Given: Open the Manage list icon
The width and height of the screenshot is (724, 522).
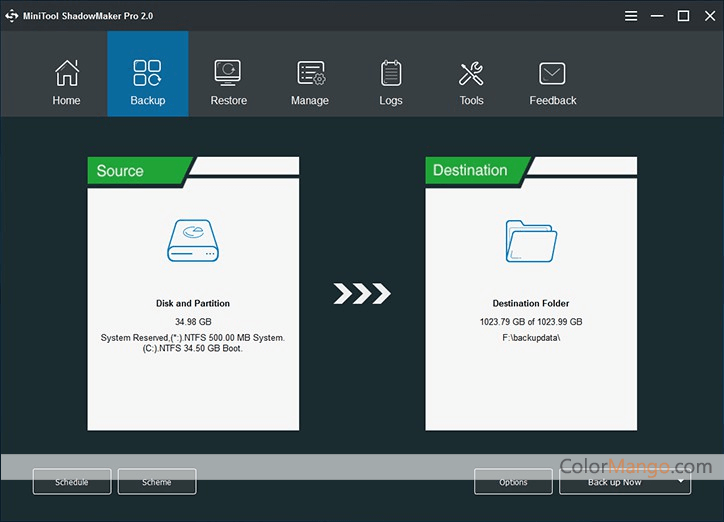Looking at the screenshot, I should [310, 74].
